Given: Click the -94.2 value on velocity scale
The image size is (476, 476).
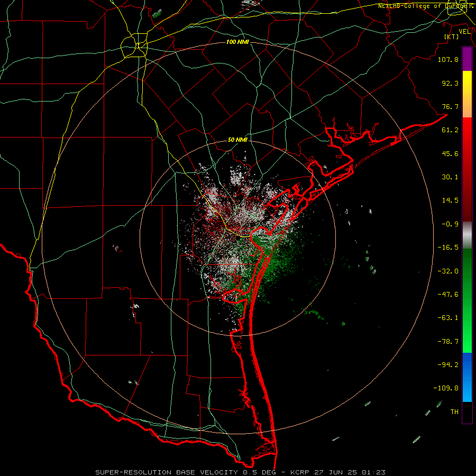Looking at the screenshot, I should pos(448,364).
